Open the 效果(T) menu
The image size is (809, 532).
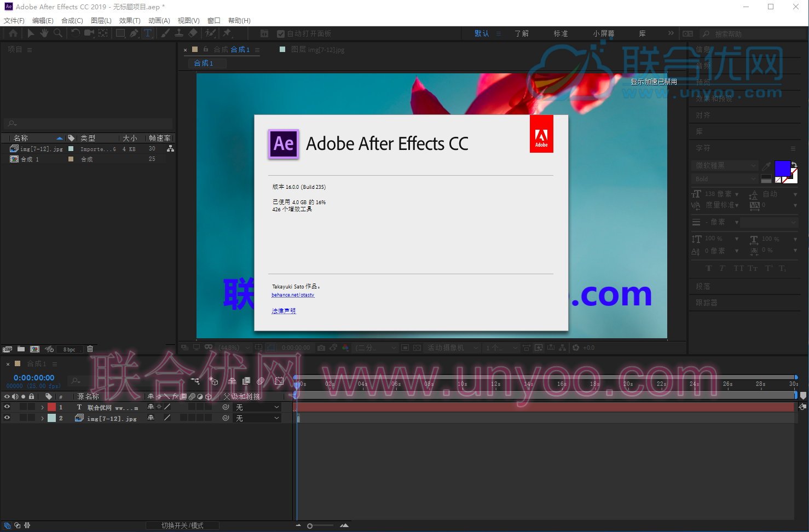(x=130, y=20)
